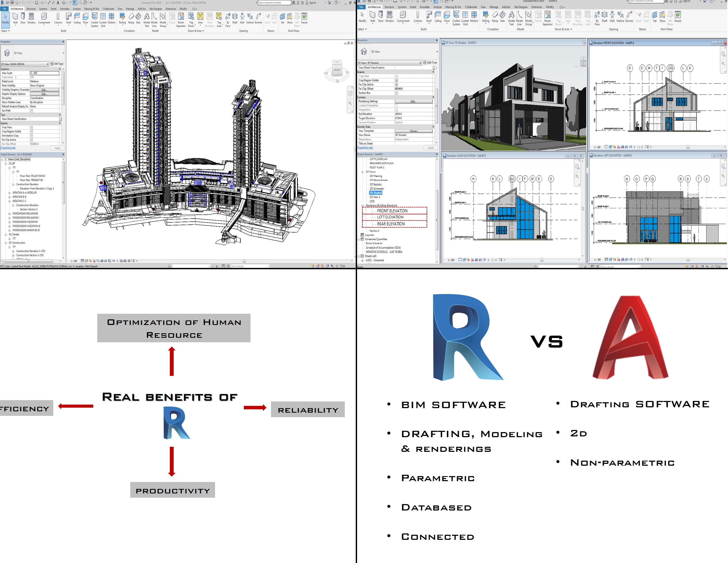This screenshot has height=563, width=728.
Task: Expand A103 - Unnamed sheet in right Project Browser
Action: click(x=363, y=260)
